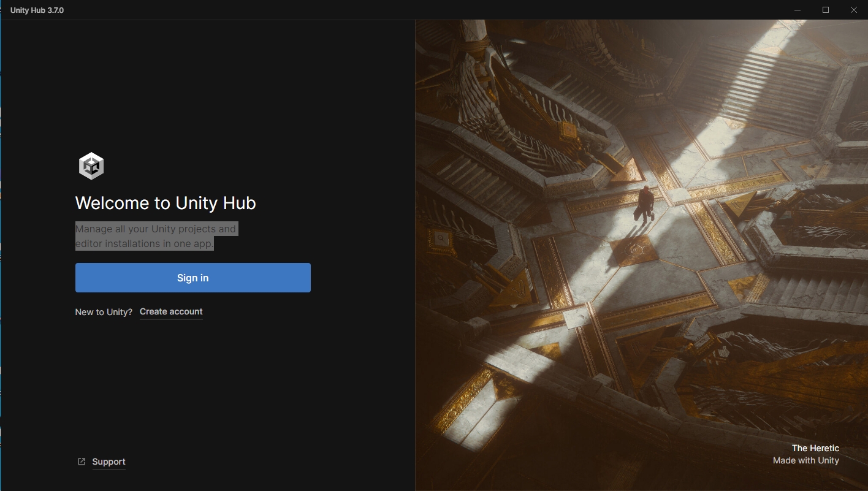Click the Unity cube logo above the heading
Screen dimensions: 868x491
[x=91, y=166]
